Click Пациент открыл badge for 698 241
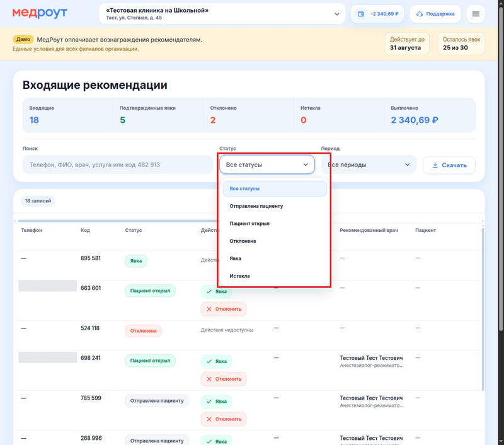 150,361
